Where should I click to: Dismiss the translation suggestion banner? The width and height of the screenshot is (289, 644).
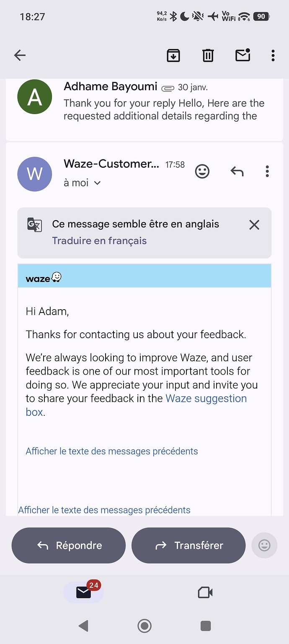click(x=254, y=225)
